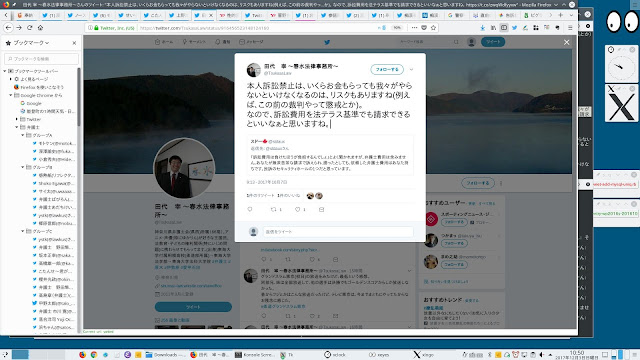Screen dimensions: 640x360
Task: Collapse the bookmarks toolbar folder
Action: [x=5, y=71]
